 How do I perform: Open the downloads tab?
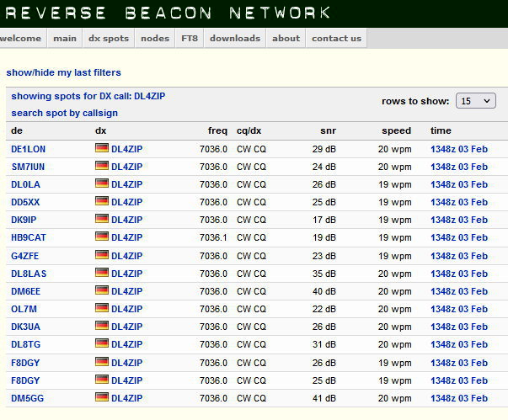tap(235, 38)
